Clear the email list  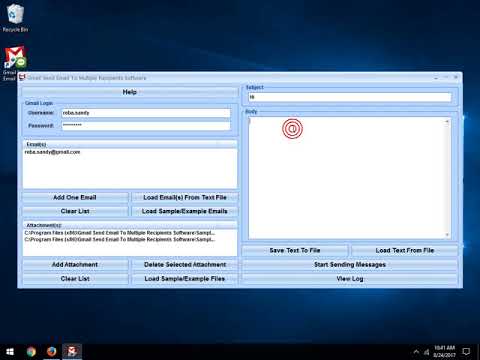(75, 211)
